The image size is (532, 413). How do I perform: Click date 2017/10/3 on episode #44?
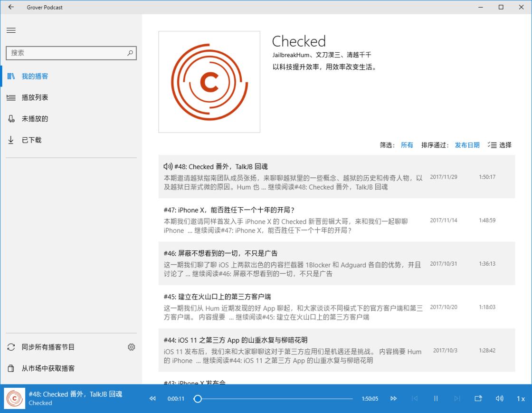(x=445, y=351)
